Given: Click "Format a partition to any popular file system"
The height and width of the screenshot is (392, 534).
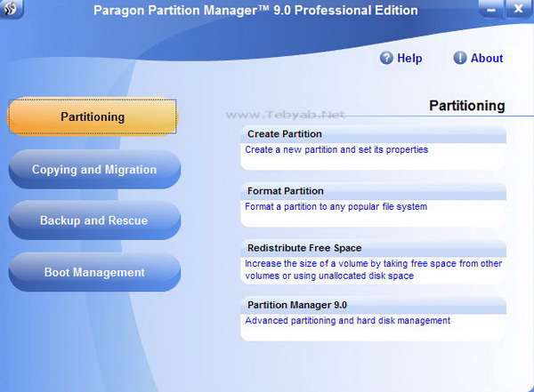Looking at the screenshot, I should pyautogui.click(x=336, y=206).
